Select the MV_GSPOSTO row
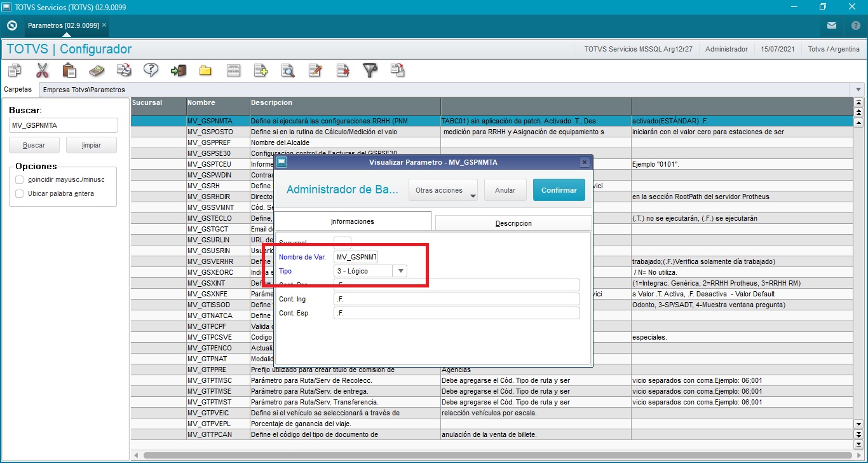 click(491, 132)
